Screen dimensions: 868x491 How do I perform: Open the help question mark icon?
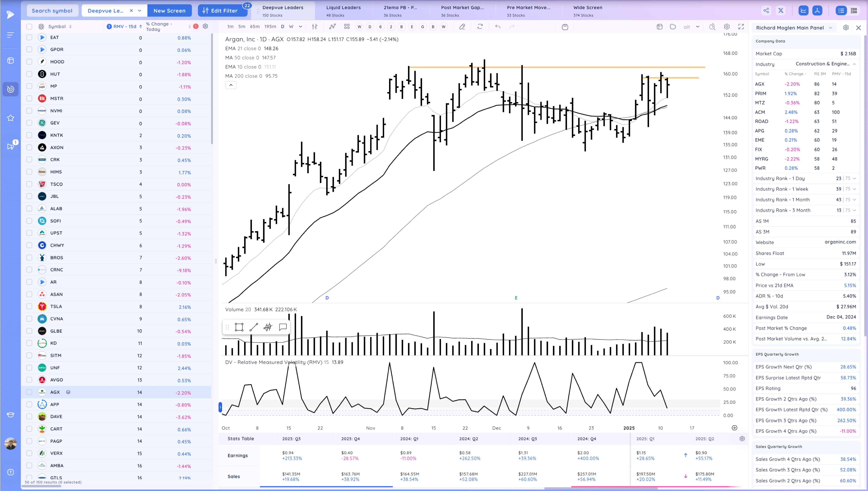pyautogui.click(x=10, y=472)
